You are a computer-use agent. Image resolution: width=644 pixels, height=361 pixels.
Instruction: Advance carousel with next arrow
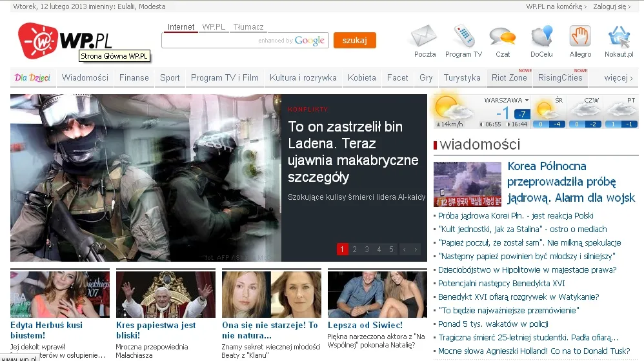pos(416,249)
